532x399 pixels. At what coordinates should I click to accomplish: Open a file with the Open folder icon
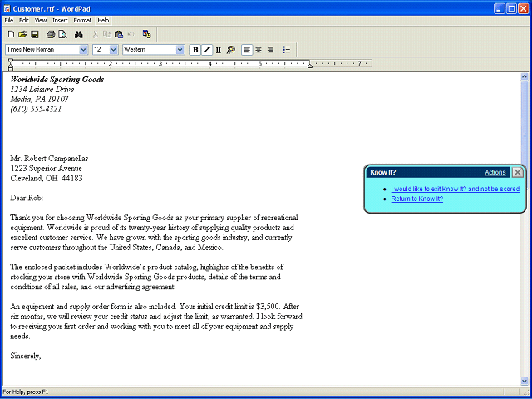22,34
